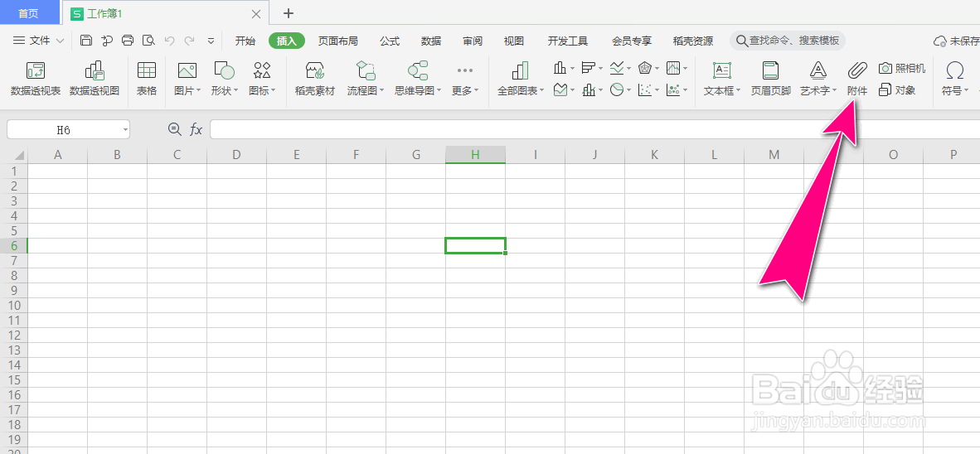
Task: Click the formula bar input
Action: point(594,130)
